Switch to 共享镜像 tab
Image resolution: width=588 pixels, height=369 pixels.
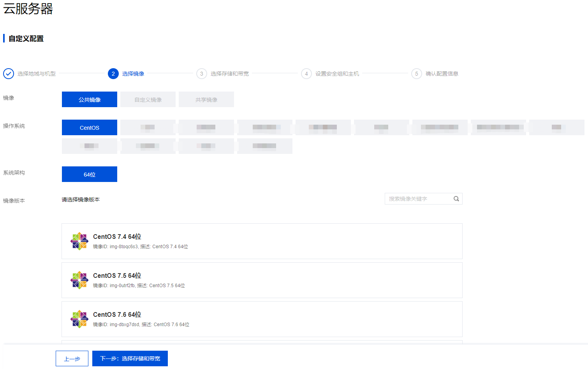[206, 99]
